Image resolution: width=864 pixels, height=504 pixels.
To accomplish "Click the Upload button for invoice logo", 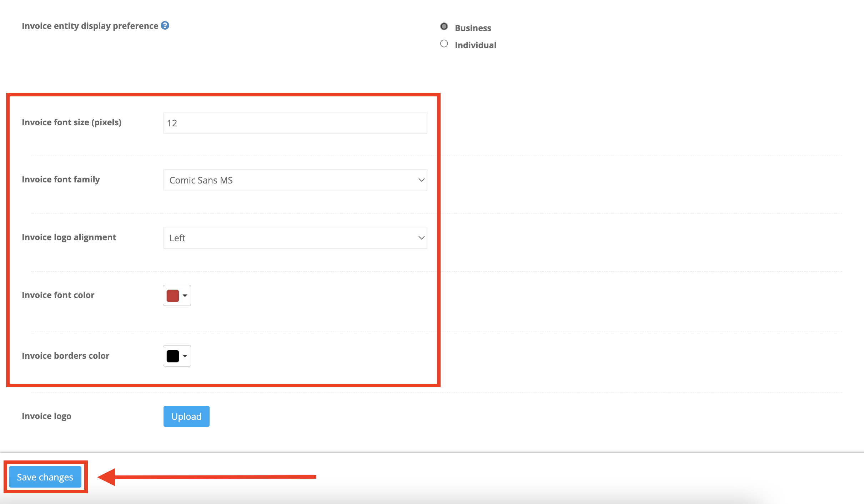I will tap(186, 416).
